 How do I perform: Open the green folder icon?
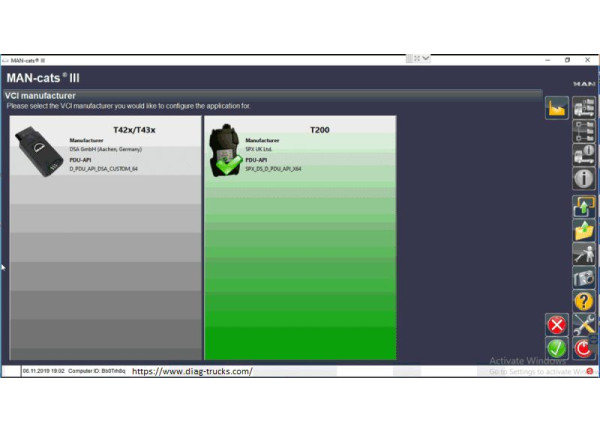pos(584,230)
